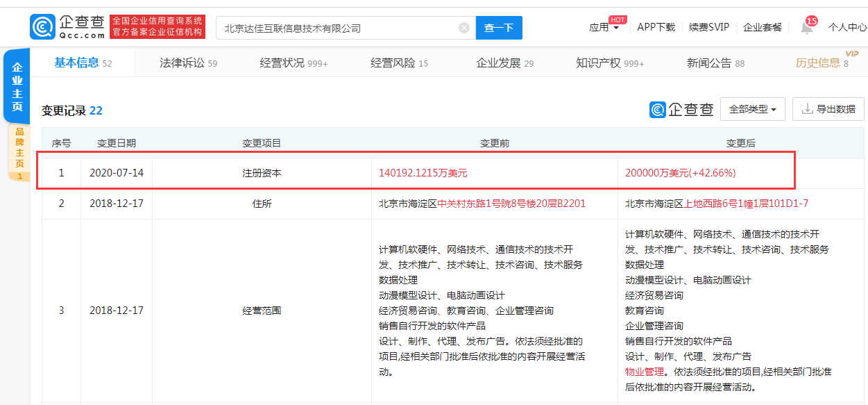The height and width of the screenshot is (405, 868).
Task: Expand the 应用 dropdown menu
Action: 604,28
